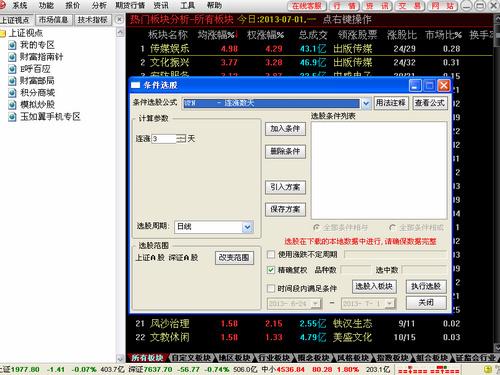Click the red application logo icon
500x375 pixels.
tap(3, 5)
